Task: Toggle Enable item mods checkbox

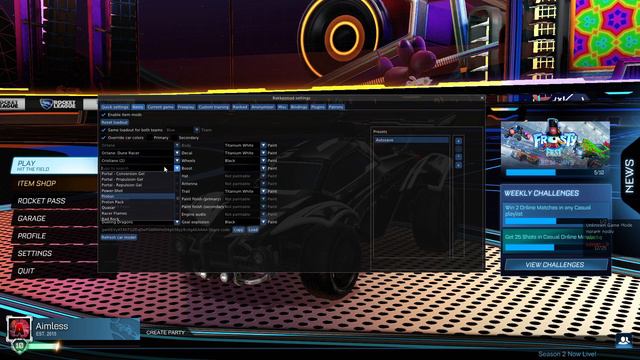Action: click(x=104, y=115)
